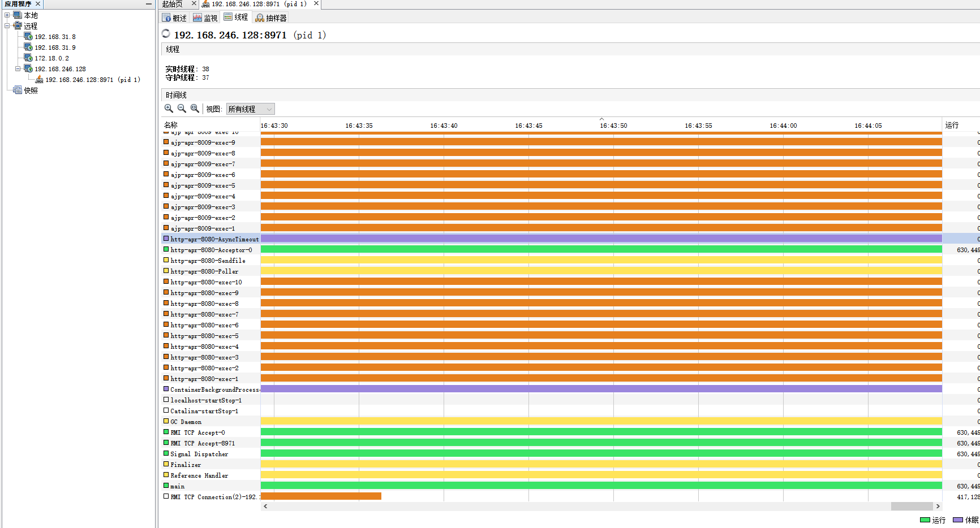Click the green 运行 legend swatch
Viewport: 980px width, 528px height.
925,520
